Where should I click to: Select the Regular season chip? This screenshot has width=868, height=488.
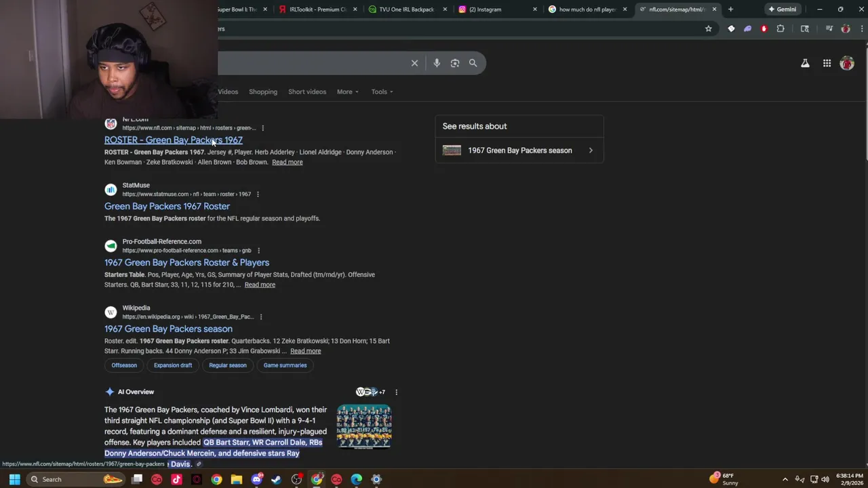(x=228, y=365)
